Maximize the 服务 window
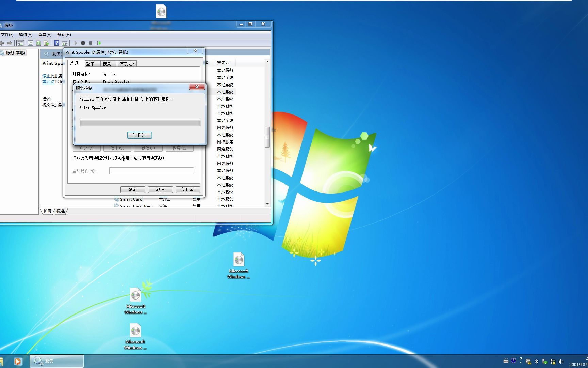Viewport: 588px width, 368px height. tap(250, 24)
